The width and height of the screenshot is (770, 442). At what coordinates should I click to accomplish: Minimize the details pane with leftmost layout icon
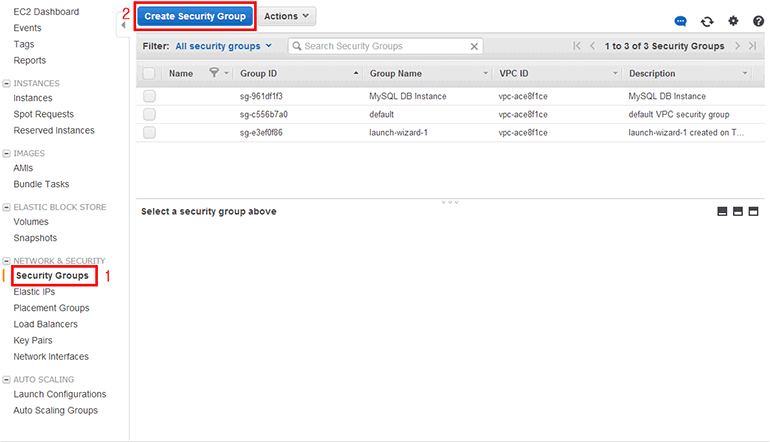point(722,212)
